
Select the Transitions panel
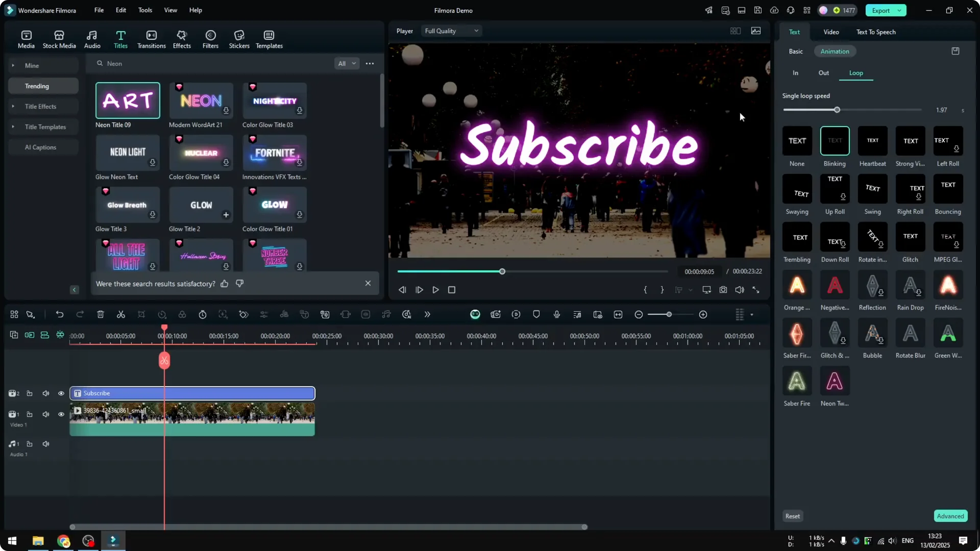(x=151, y=38)
